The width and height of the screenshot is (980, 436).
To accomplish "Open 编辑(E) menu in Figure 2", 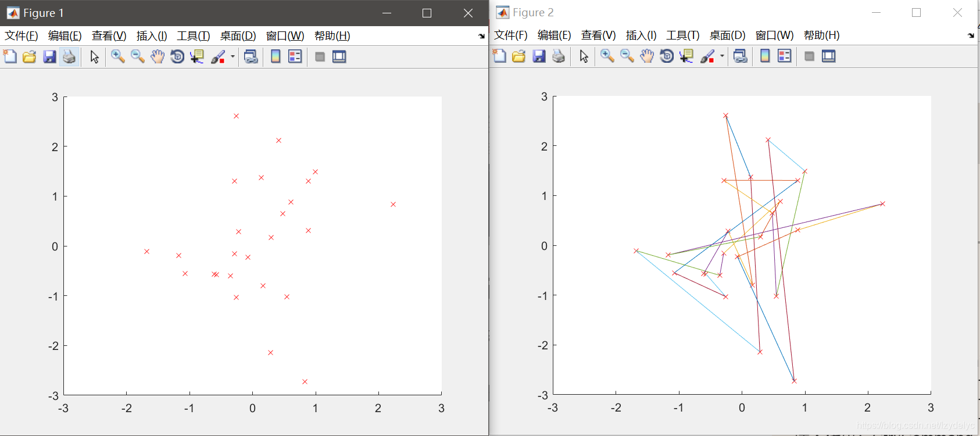I will point(555,35).
